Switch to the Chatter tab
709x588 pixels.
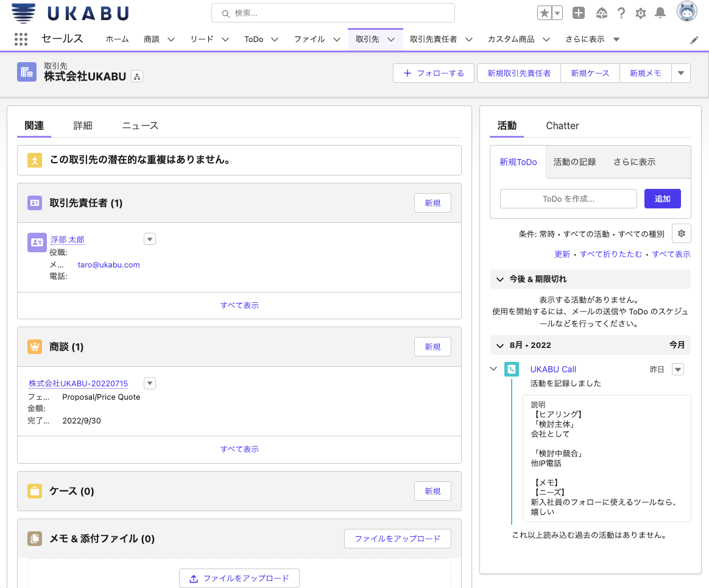click(x=562, y=126)
